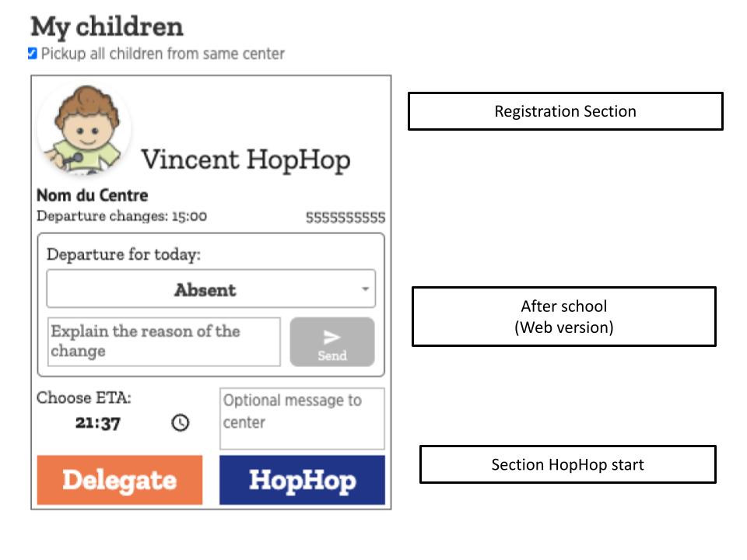Click the Departure changes: 15:00 text
Image resolution: width=747 pixels, height=560 pixels.
[x=122, y=216]
